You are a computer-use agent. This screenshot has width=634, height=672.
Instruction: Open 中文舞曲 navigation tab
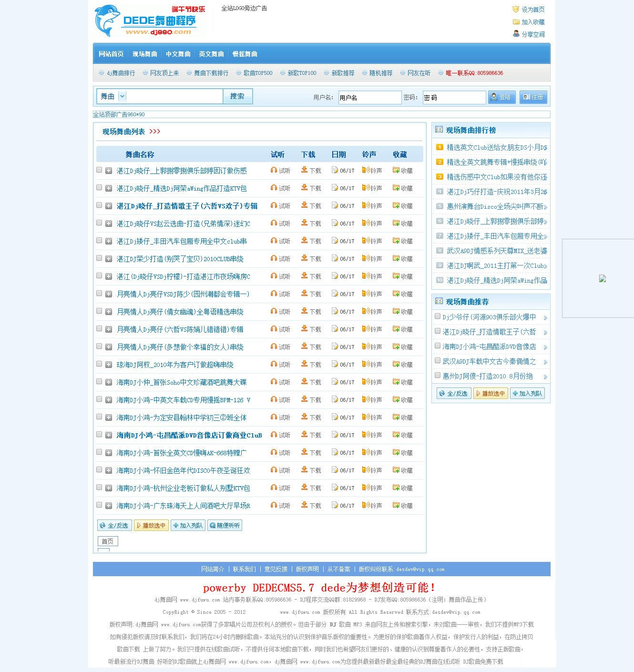178,54
